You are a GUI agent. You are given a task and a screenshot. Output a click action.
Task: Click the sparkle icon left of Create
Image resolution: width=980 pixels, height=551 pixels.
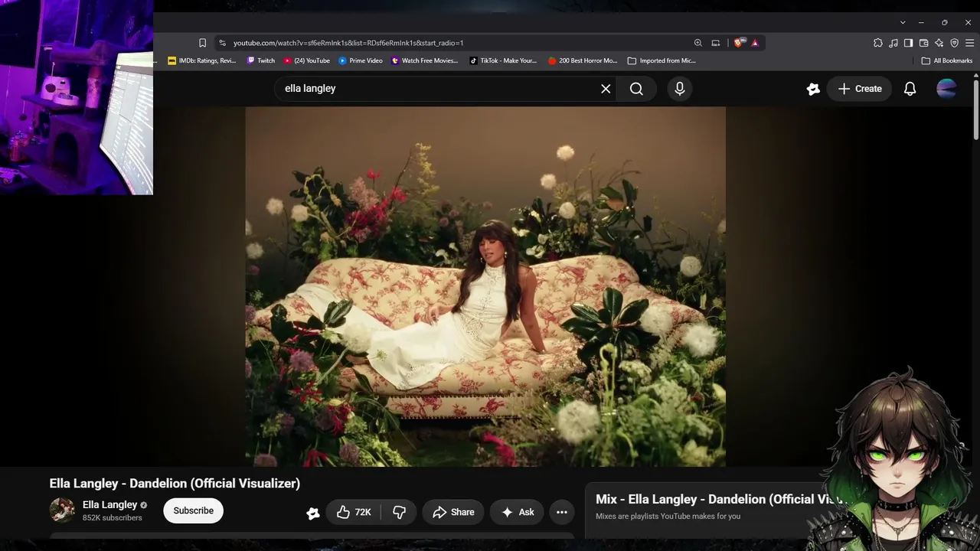point(813,89)
